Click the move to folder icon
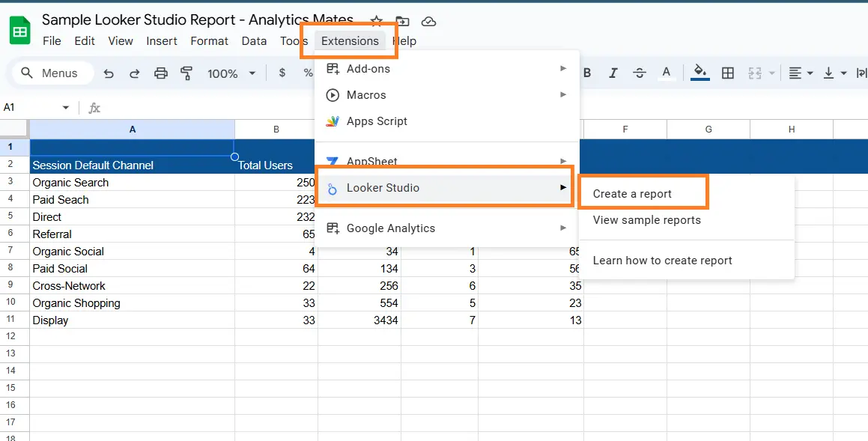 [402, 22]
